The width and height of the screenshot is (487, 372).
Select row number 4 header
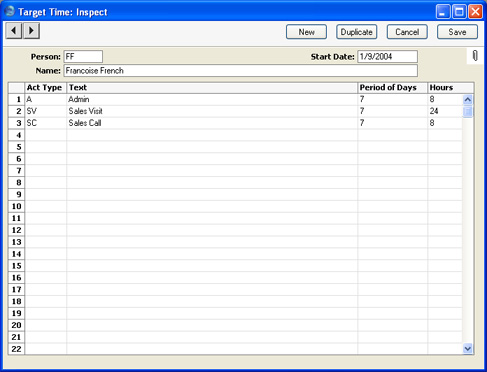click(x=16, y=135)
